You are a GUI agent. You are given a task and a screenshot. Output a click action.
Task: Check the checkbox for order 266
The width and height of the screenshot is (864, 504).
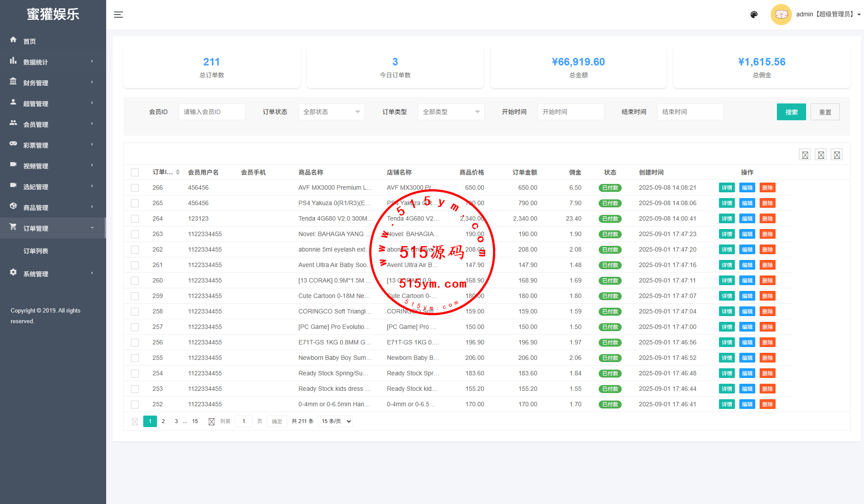coord(135,188)
